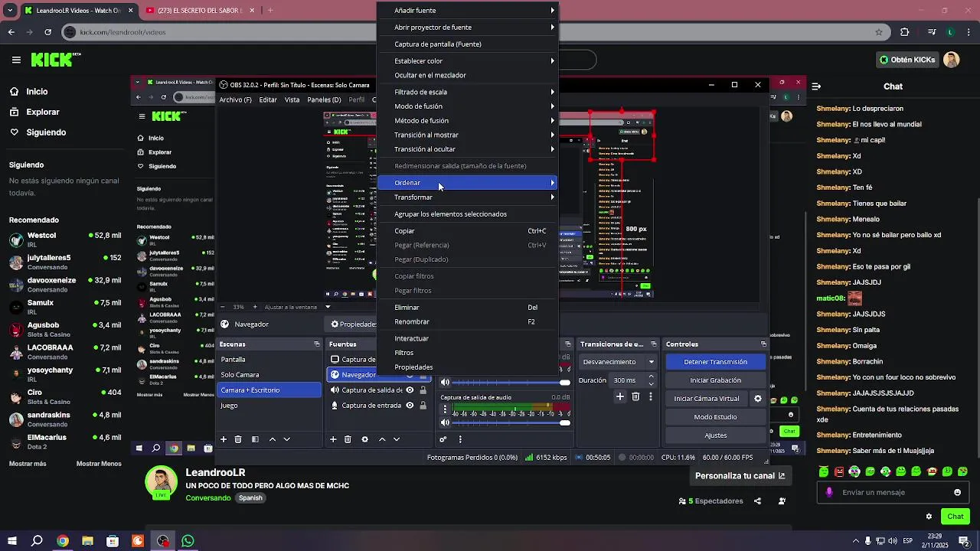This screenshot has height=551, width=980.
Task: Mute Captura de salida de audio channel
Action: pyautogui.click(x=445, y=423)
